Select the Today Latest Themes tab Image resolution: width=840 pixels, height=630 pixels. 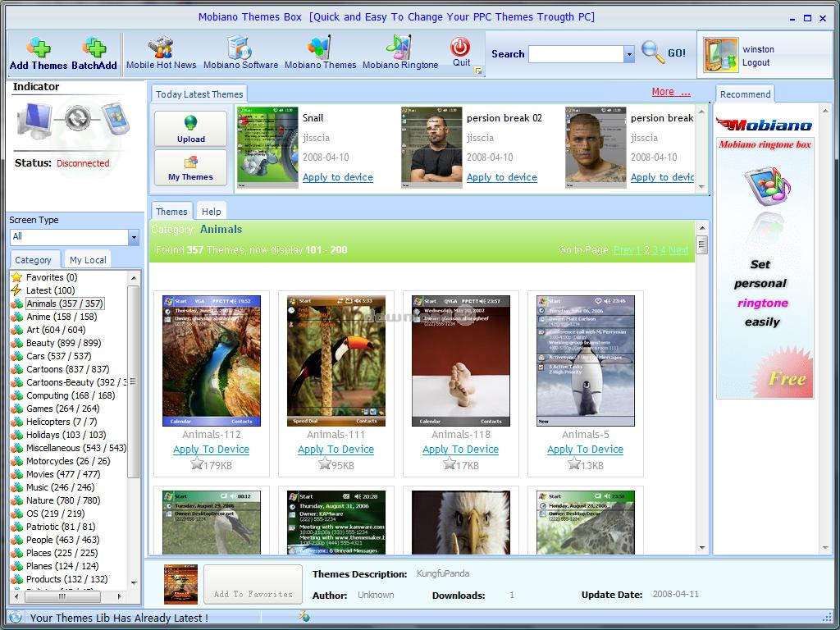(x=199, y=94)
